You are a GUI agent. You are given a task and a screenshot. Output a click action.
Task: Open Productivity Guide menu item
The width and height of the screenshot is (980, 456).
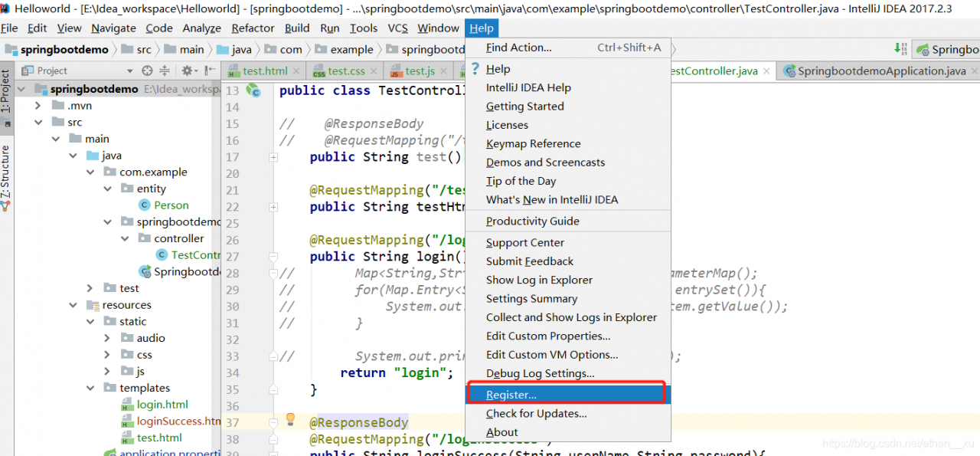click(568, 221)
